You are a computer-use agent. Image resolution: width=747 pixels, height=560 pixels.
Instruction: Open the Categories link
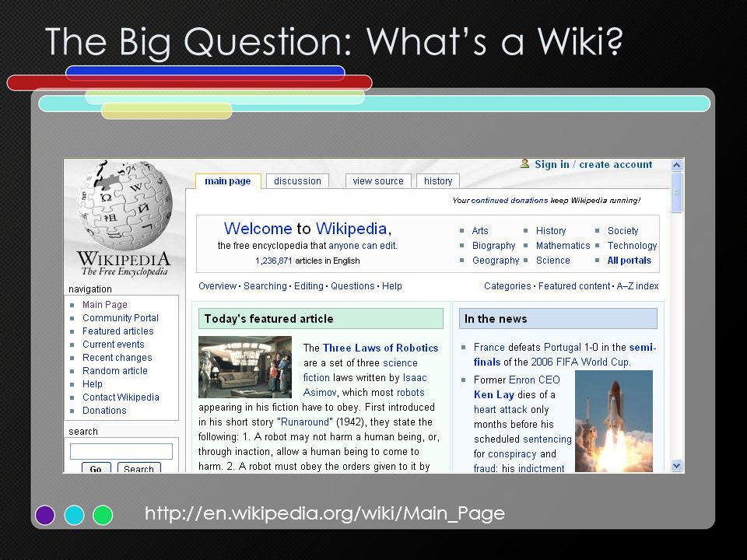tap(507, 286)
